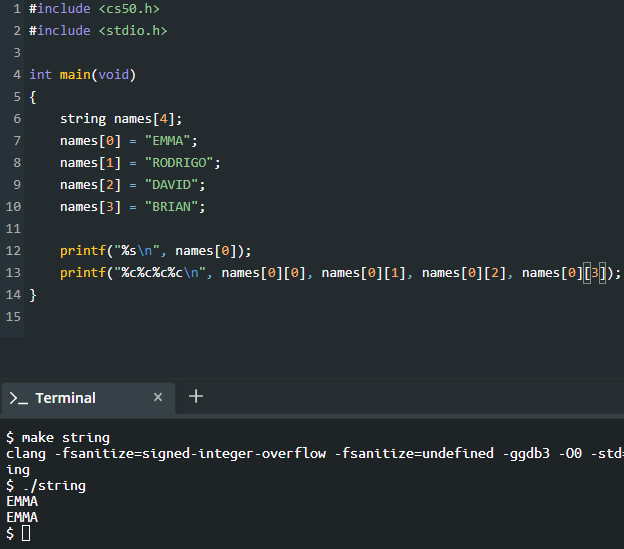Click the terminal prompt icon on the tab
The image size is (624, 549).
coord(18,398)
